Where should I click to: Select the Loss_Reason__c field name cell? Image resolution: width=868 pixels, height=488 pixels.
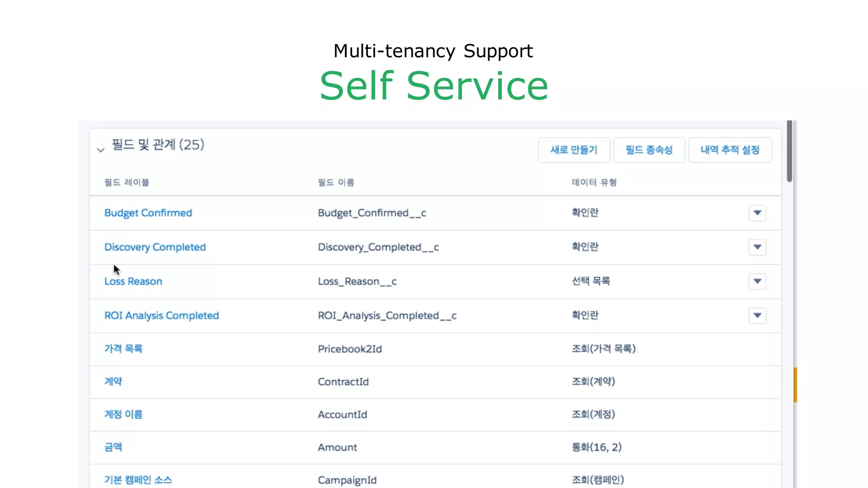pyautogui.click(x=357, y=282)
